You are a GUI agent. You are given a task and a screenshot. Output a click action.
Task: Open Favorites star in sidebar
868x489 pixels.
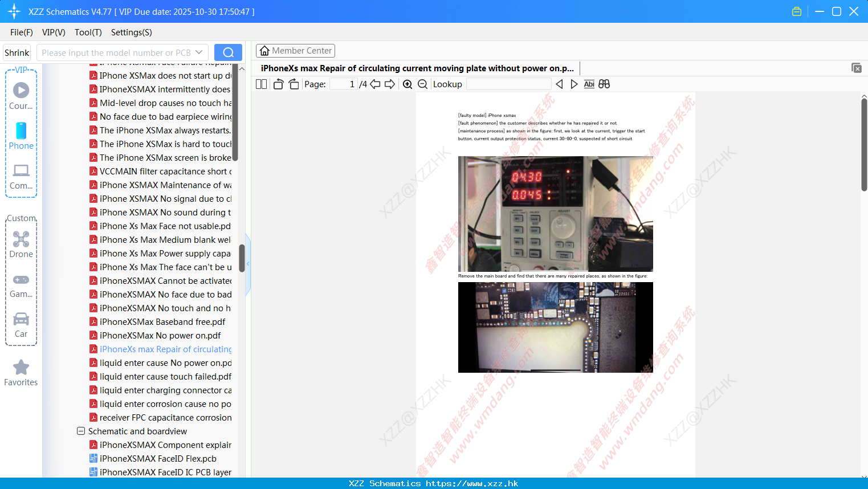point(21,373)
